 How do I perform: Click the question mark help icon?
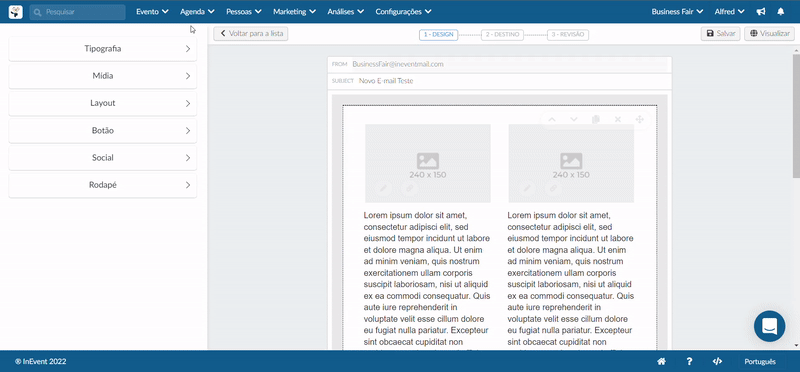689,361
